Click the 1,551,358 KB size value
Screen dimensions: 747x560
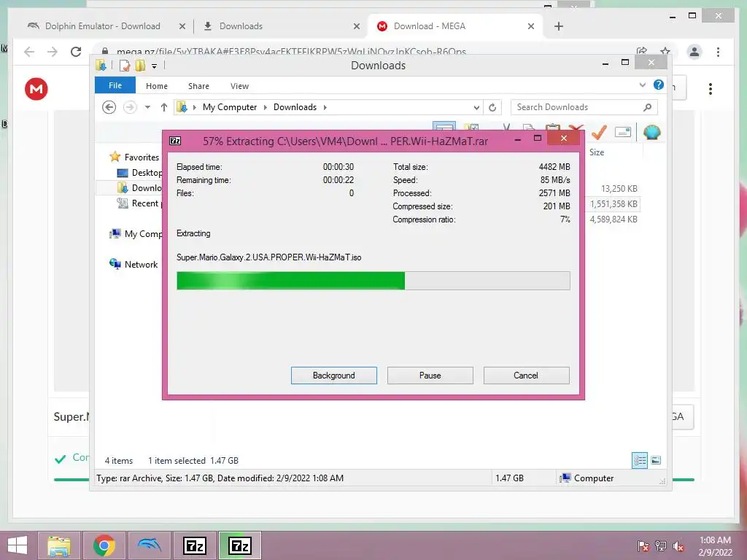[x=614, y=204]
